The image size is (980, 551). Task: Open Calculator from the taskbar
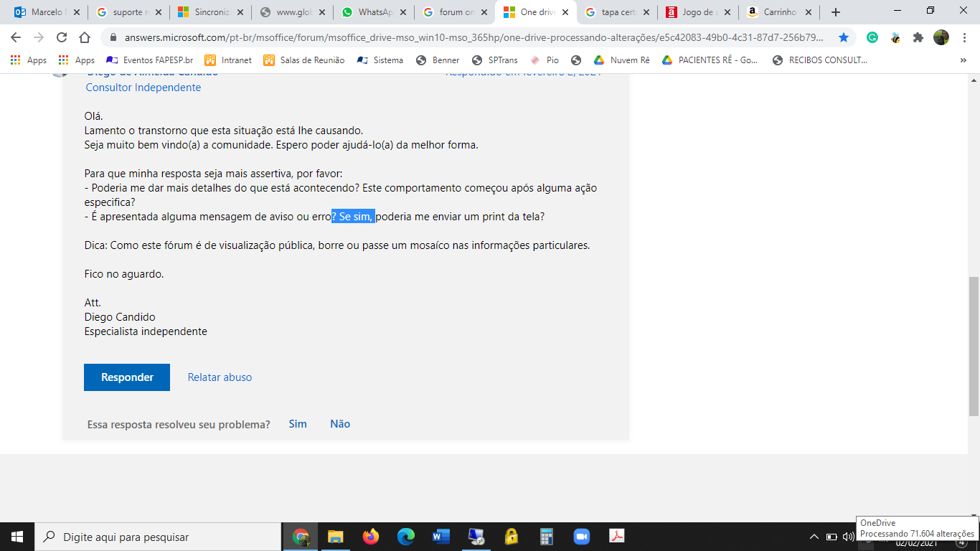[x=546, y=537]
